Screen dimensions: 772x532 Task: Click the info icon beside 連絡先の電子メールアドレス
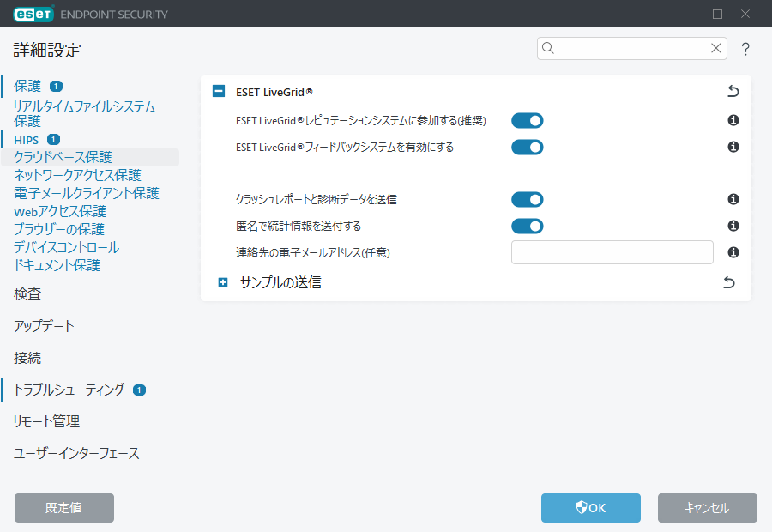pos(733,251)
